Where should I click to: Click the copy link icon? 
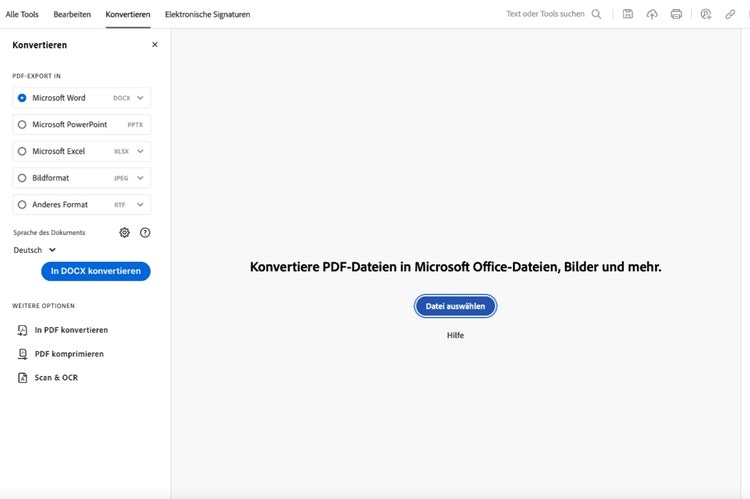pos(730,14)
